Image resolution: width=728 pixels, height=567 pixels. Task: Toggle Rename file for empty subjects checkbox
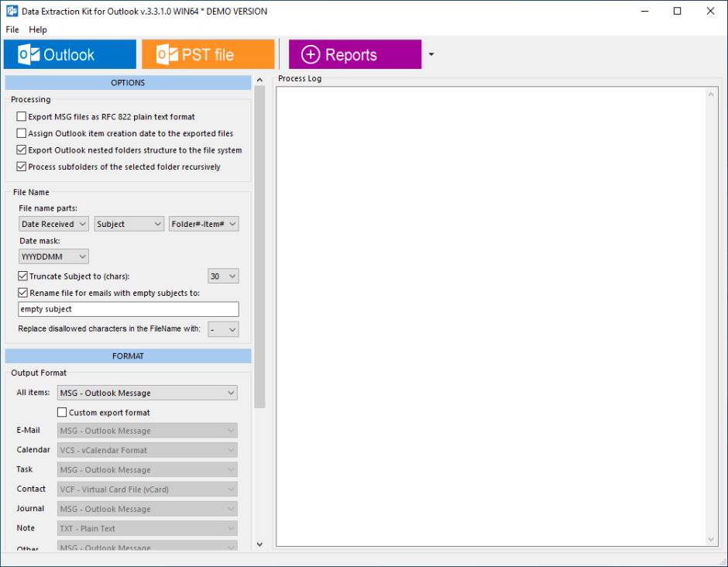(22, 293)
